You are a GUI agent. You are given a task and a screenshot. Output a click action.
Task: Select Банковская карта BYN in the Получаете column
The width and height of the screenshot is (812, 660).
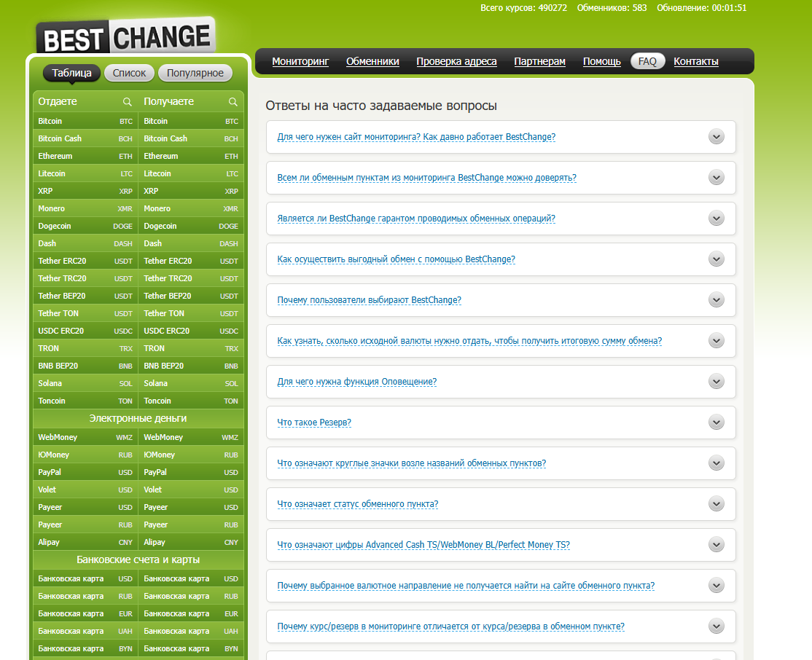tap(191, 648)
